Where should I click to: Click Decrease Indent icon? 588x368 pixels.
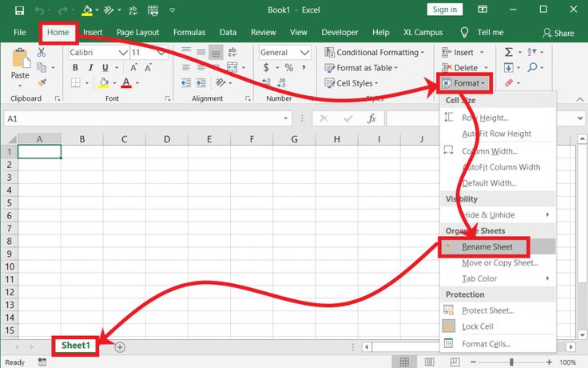click(186, 82)
